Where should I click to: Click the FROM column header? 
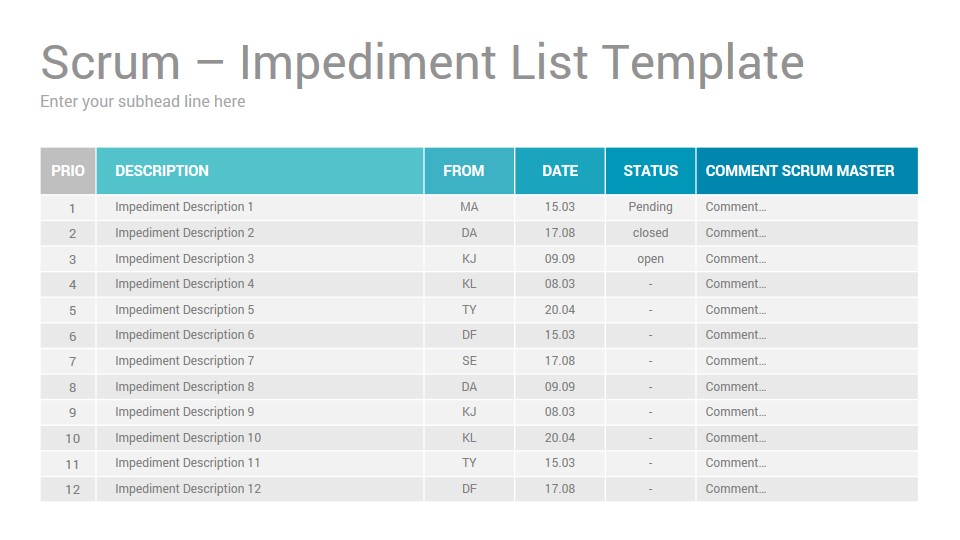point(469,171)
